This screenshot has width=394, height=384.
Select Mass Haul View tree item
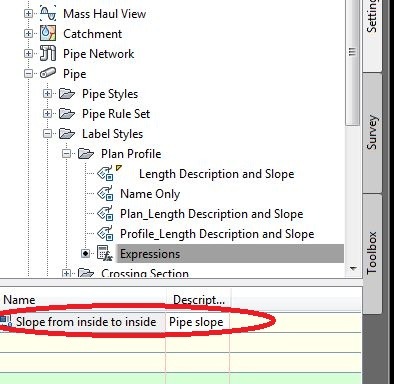coord(104,14)
